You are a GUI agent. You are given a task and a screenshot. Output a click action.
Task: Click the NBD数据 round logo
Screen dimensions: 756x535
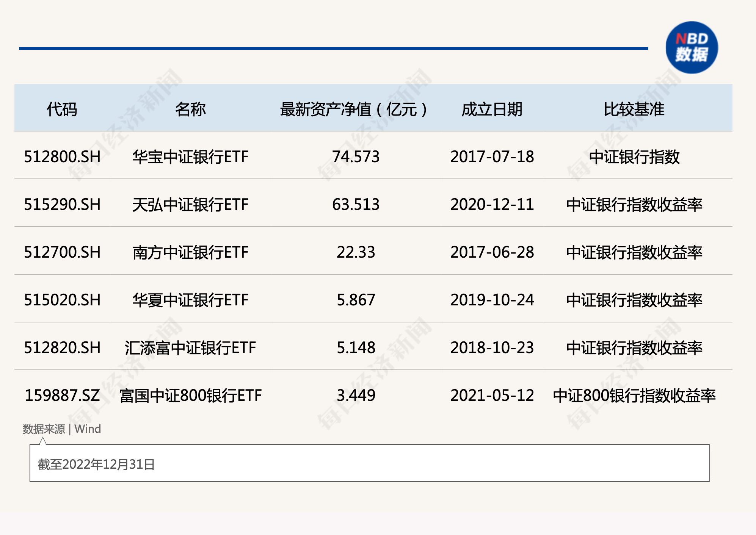click(692, 47)
